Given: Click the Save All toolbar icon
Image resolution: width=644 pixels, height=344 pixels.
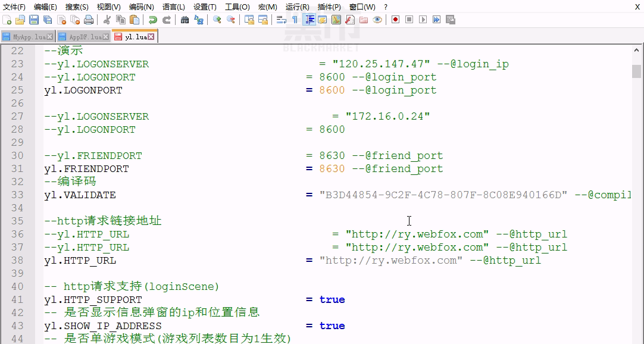Looking at the screenshot, I should (x=48, y=20).
